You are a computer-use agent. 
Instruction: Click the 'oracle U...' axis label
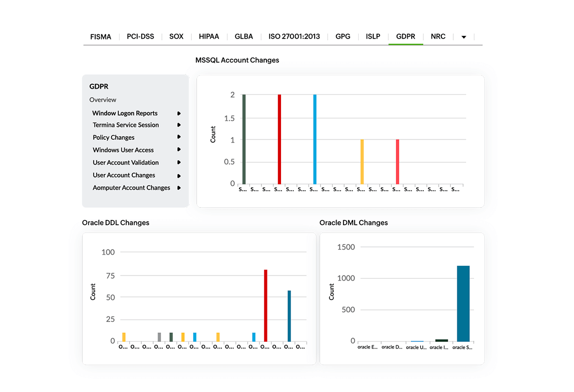point(416,347)
